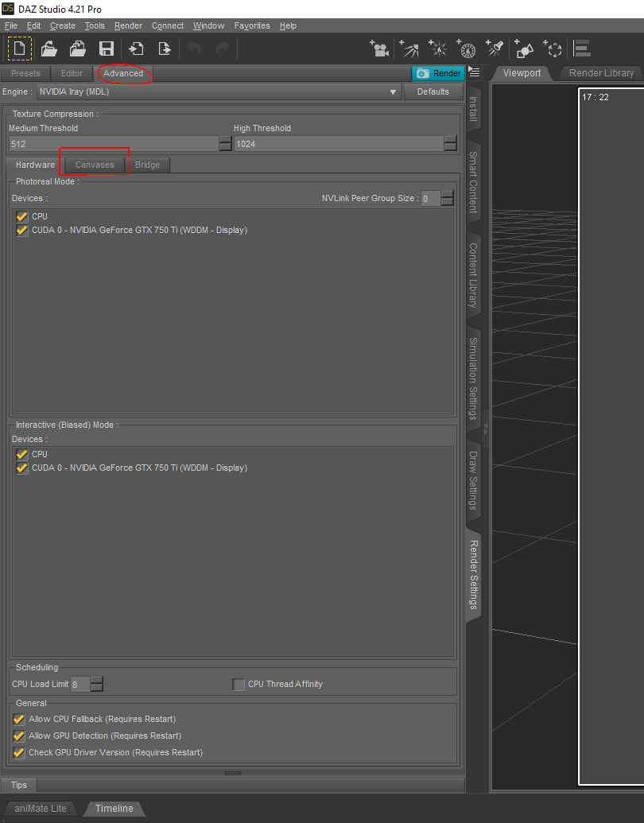Open the Simulation Settings side tab
Viewport: 644px width, 823px height.
click(473, 379)
